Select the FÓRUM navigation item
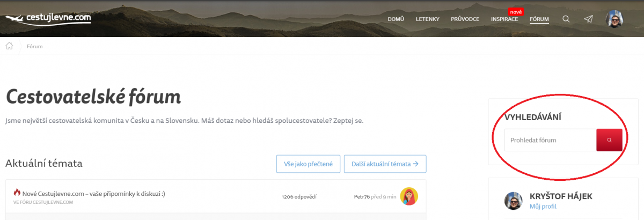 (539, 19)
